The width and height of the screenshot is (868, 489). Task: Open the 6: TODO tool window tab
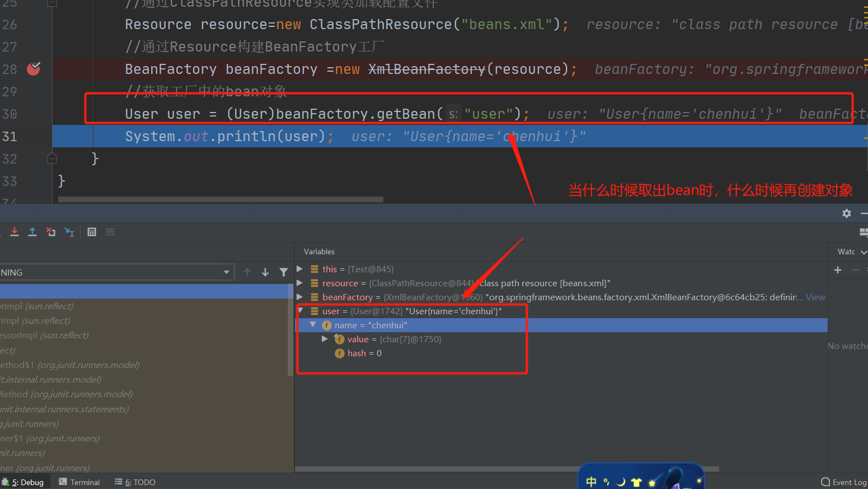(135, 482)
